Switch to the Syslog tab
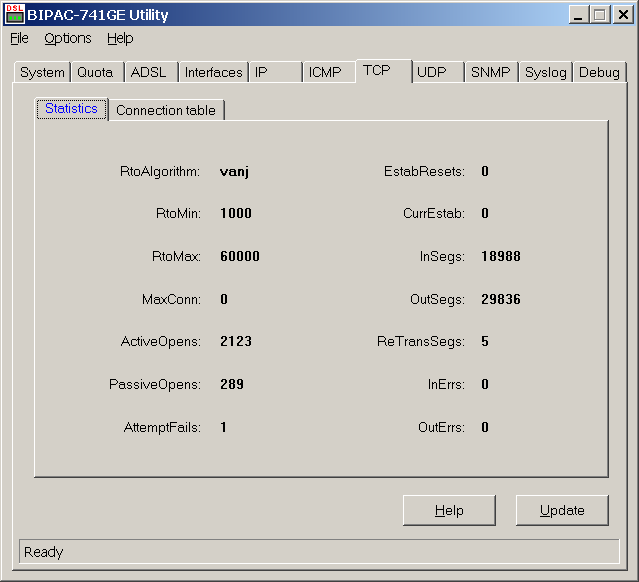Screen dimensions: 639x582 click(546, 72)
